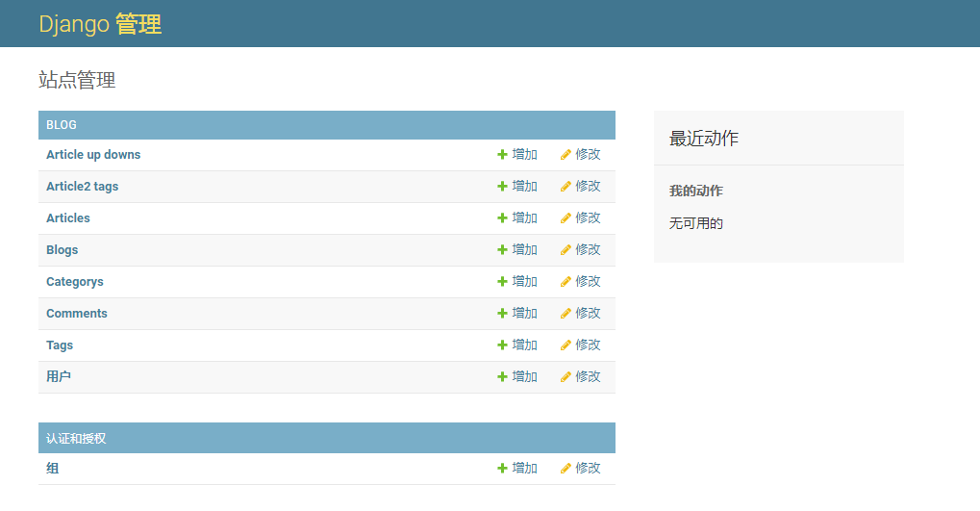Click the green plus icon for Categorys
The height and width of the screenshot is (511, 980).
coord(502,281)
